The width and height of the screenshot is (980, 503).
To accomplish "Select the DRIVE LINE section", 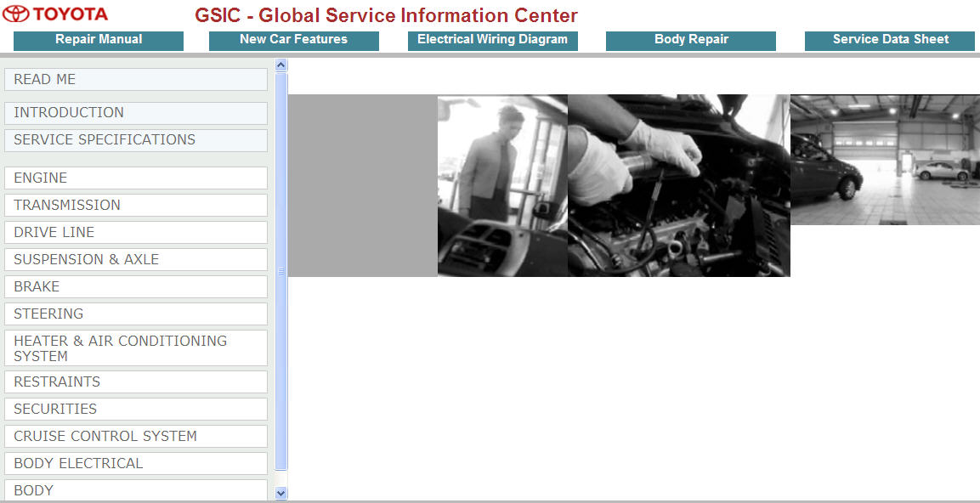I will [x=136, y=233].
